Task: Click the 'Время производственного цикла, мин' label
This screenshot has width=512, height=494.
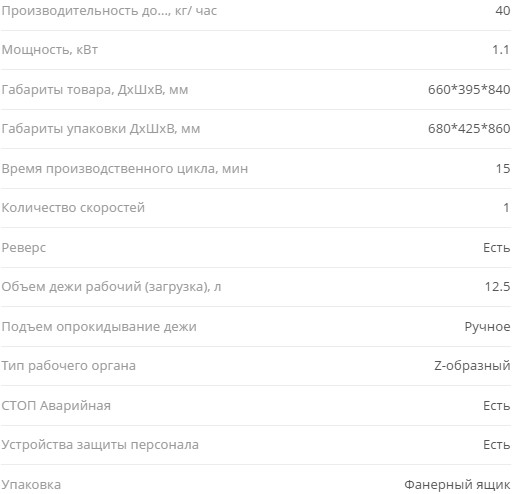Action: 125,169
